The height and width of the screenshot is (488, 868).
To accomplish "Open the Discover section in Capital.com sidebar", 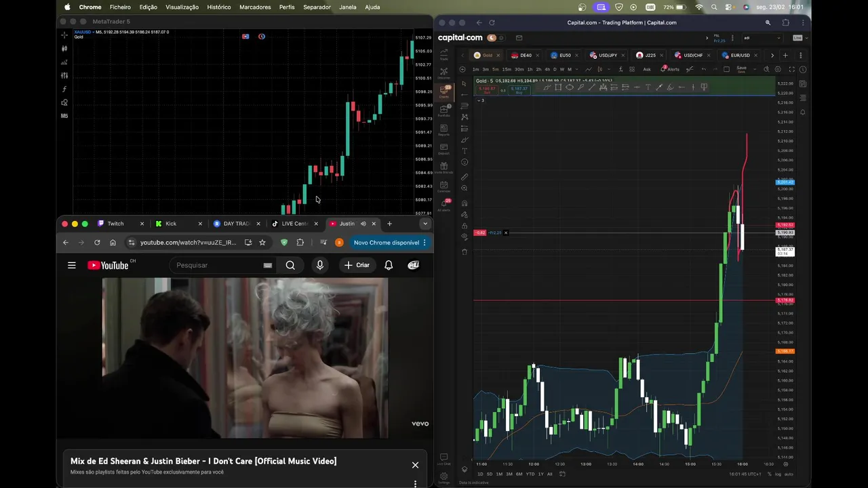I will [444, 73].
